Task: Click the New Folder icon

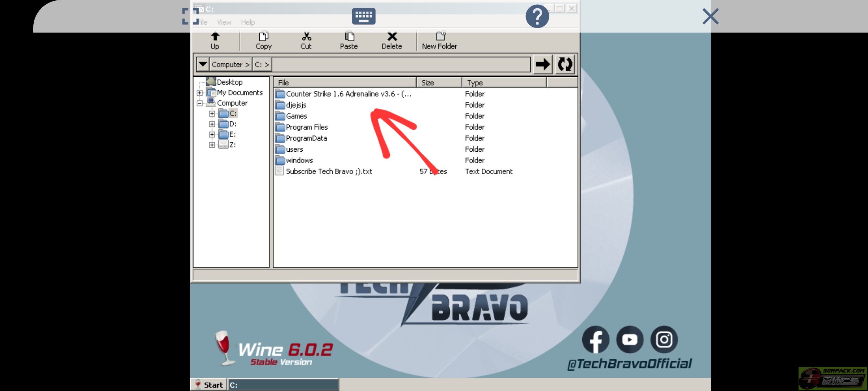Action: point(440,36)
